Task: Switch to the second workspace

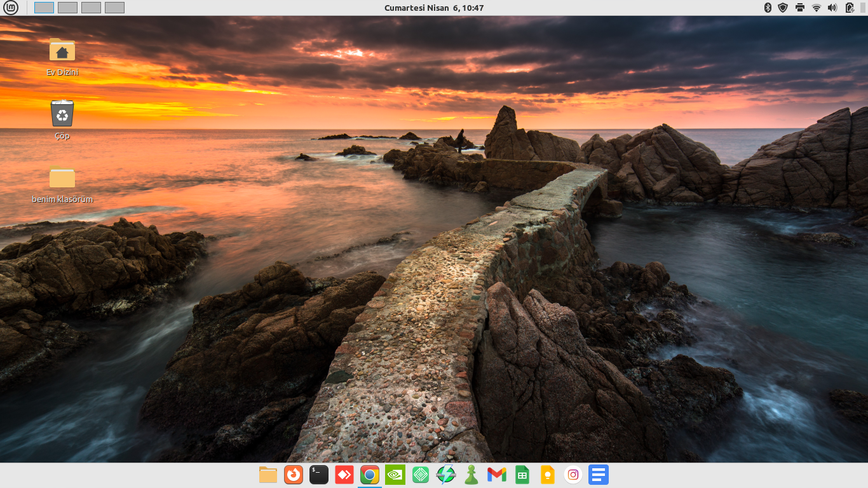Action: 67,8
